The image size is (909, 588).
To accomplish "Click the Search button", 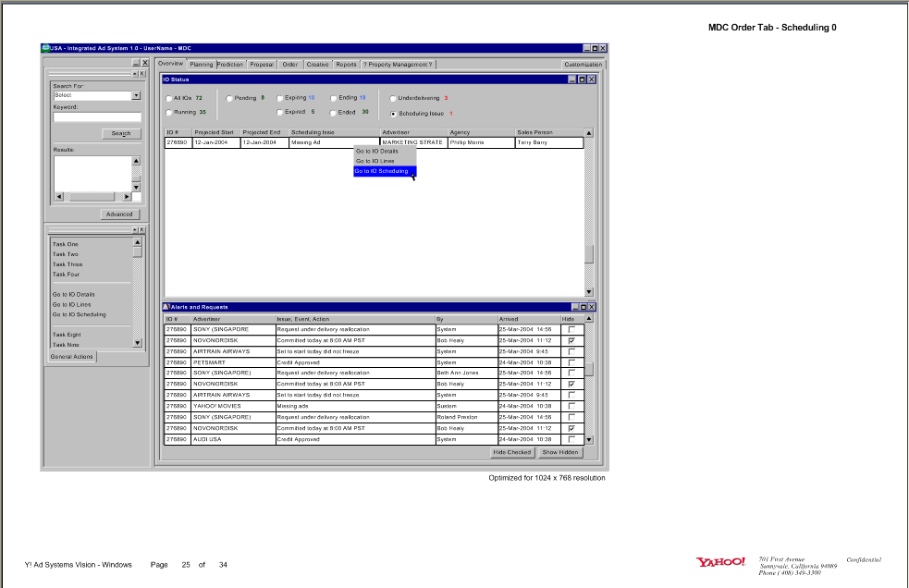I will click(x=121, y=132).
